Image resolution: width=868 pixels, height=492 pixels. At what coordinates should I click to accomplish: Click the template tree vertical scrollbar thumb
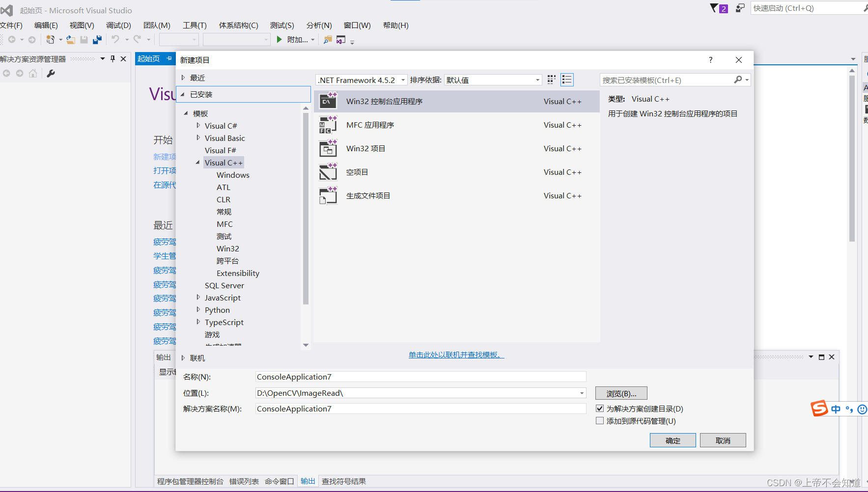tap(306, 209)
